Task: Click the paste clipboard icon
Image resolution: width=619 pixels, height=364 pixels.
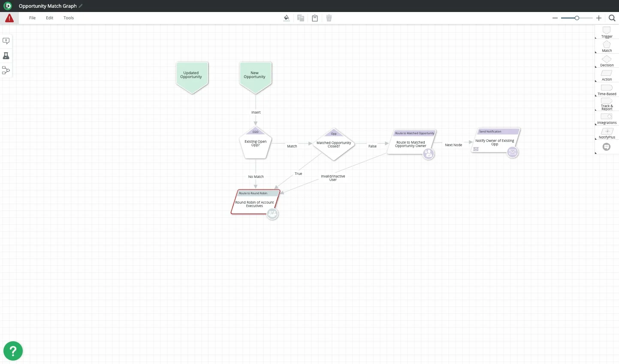Action: 315,18
